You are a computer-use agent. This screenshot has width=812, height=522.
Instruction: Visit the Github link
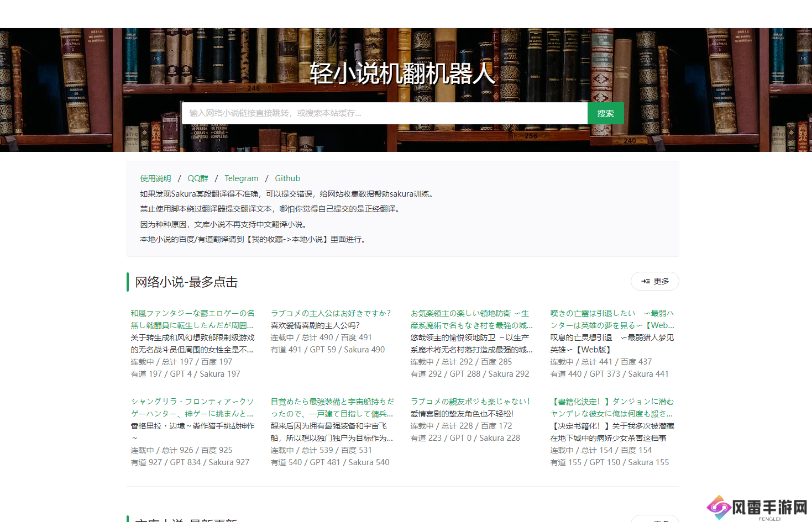coord(287,178)
